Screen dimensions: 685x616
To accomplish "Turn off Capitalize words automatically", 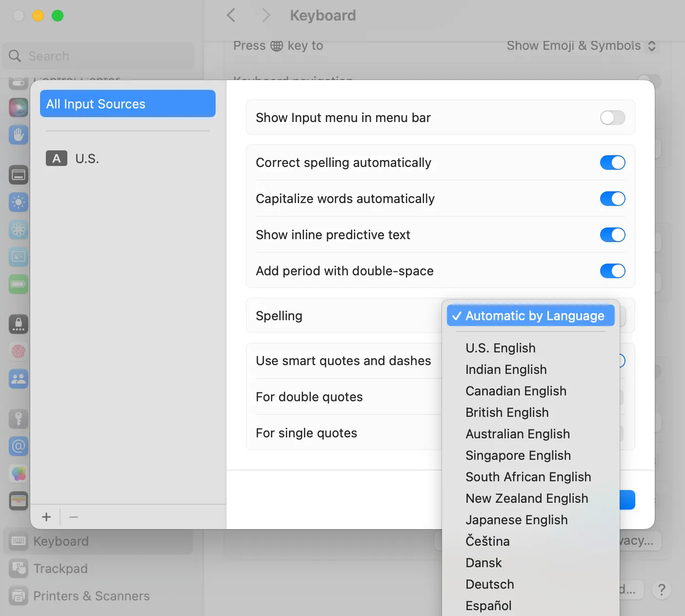I will [x=612, y=199].
